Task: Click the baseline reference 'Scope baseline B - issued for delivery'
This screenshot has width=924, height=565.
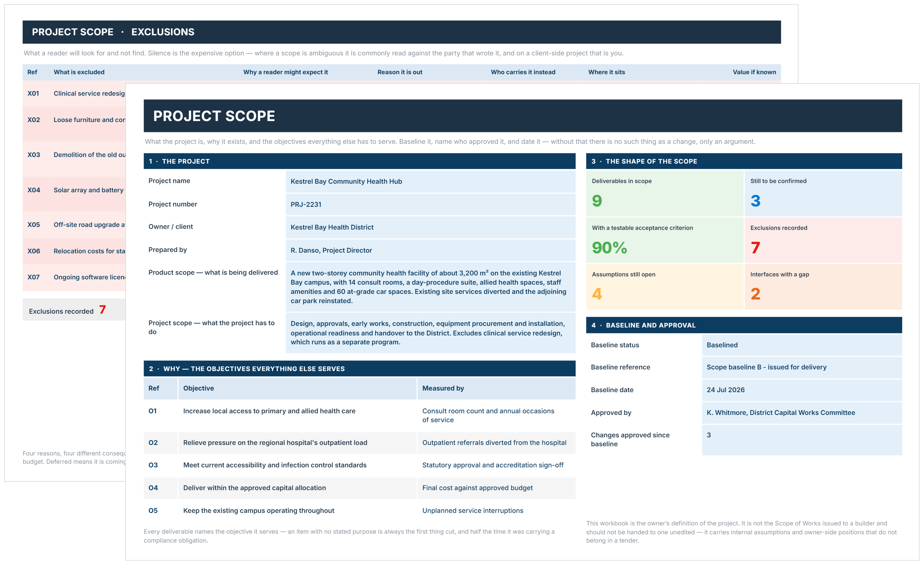Action: click(x=802, y=367)
